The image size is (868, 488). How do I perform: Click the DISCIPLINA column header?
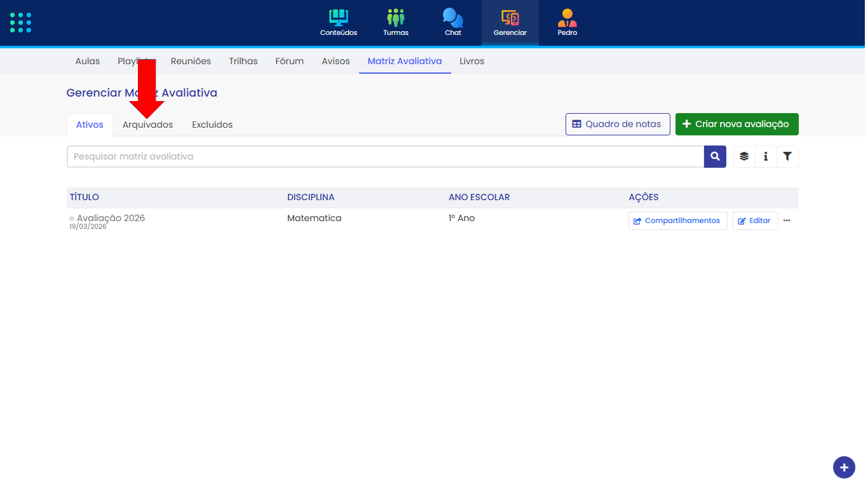coord(311,197)
